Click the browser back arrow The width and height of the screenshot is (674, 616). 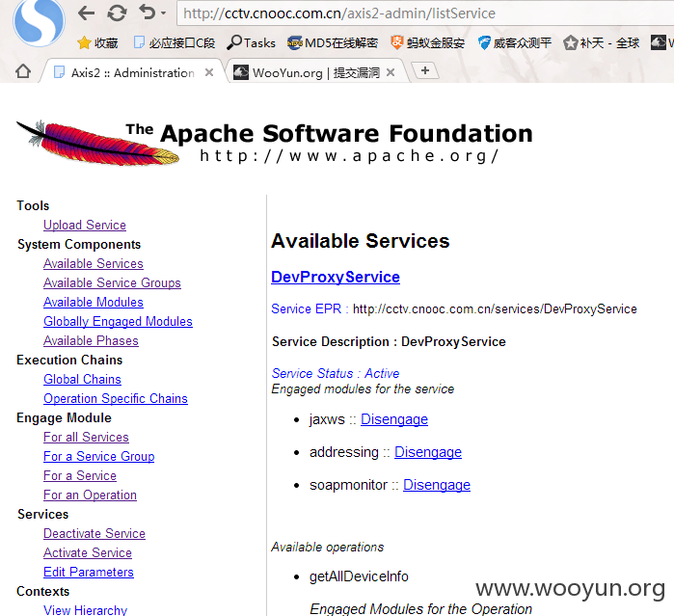click(87, 13)
